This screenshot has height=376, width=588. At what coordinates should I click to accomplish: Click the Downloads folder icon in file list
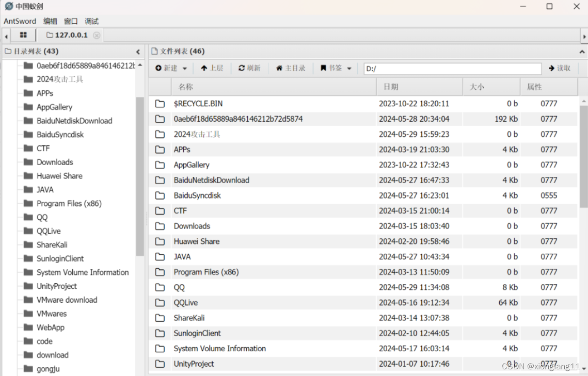160,226
